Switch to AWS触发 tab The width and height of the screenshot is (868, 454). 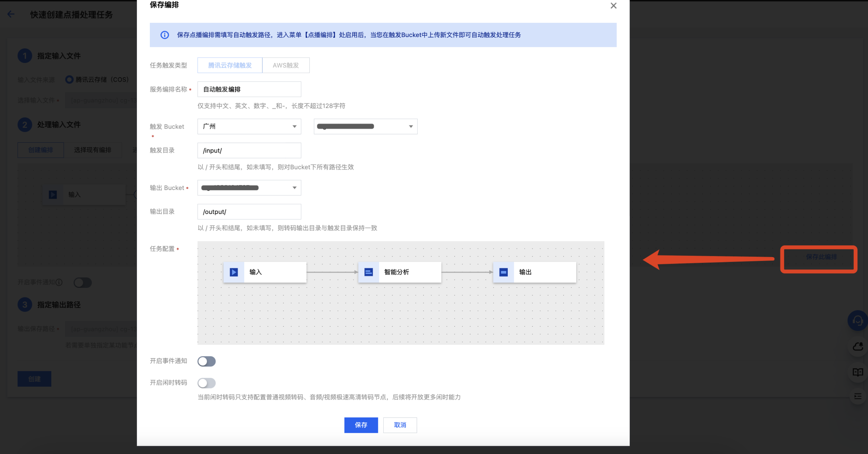(286, 65)
